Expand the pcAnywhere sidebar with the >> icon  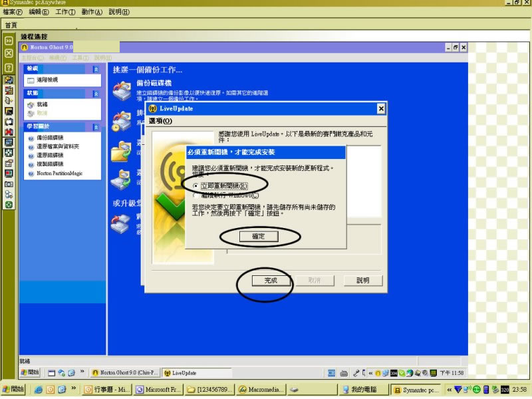tap(9, 41)
